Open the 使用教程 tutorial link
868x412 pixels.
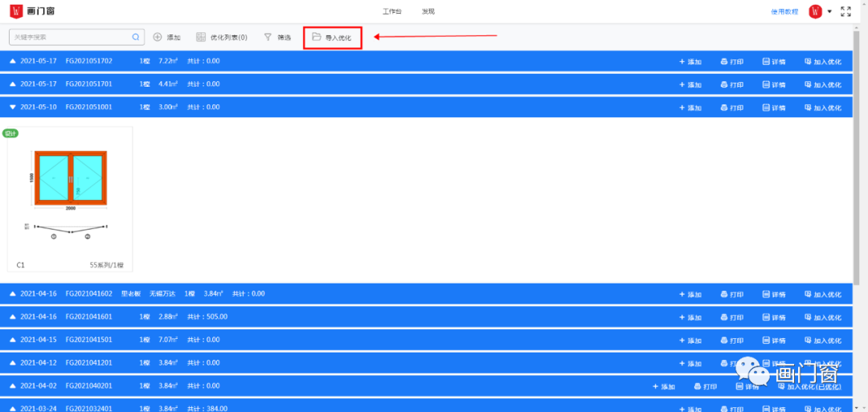point(784,11)
